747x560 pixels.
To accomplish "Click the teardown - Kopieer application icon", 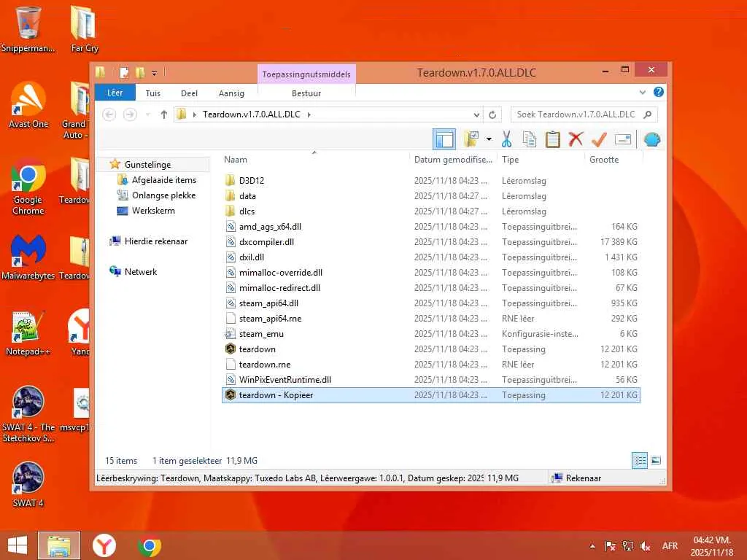I will pos(231,394).
